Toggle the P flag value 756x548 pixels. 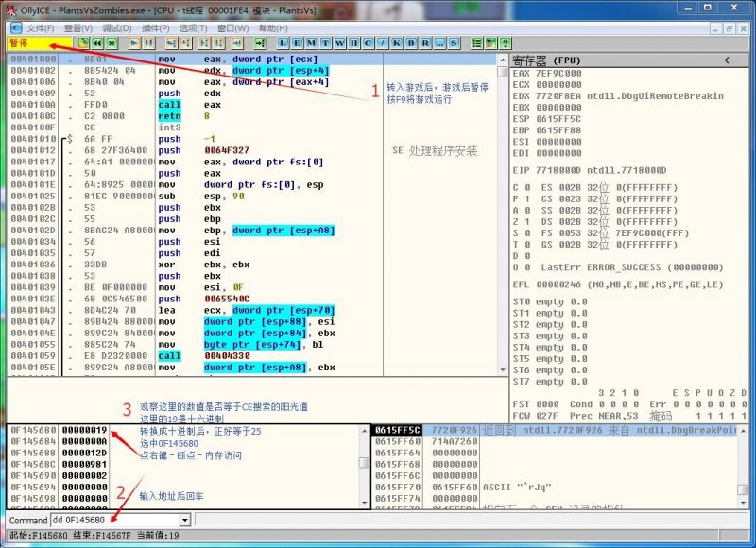tap(527, 199)
